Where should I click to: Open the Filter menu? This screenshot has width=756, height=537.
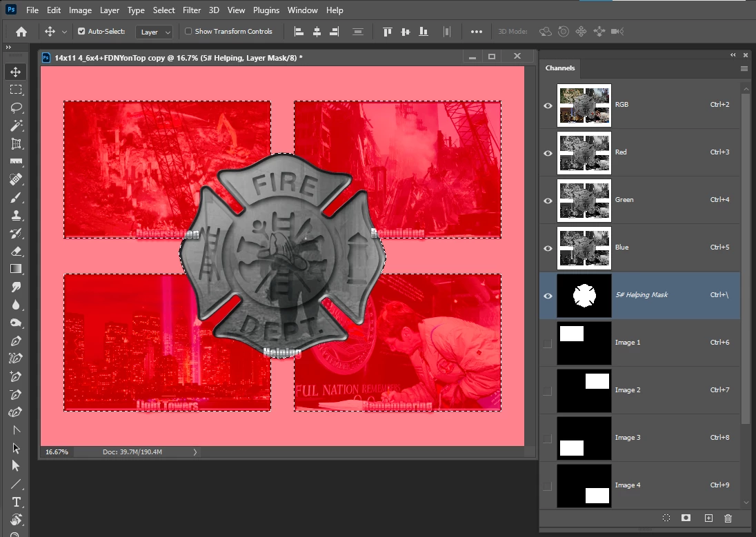tap(192, 10)
